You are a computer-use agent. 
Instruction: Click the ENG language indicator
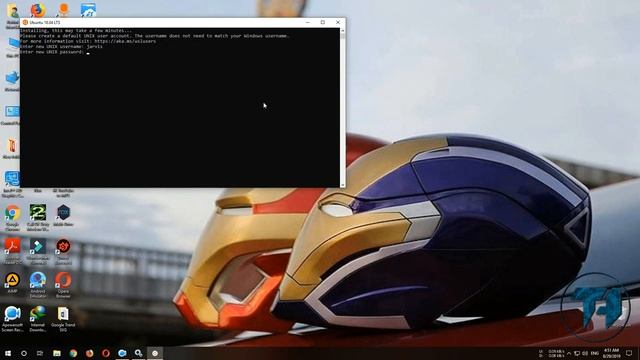click(x=595, y=353)
